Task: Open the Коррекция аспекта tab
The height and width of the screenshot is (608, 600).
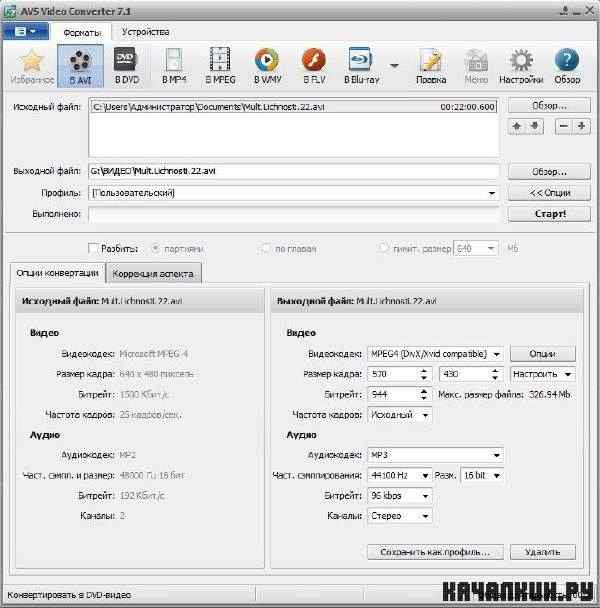Action: 153,274
